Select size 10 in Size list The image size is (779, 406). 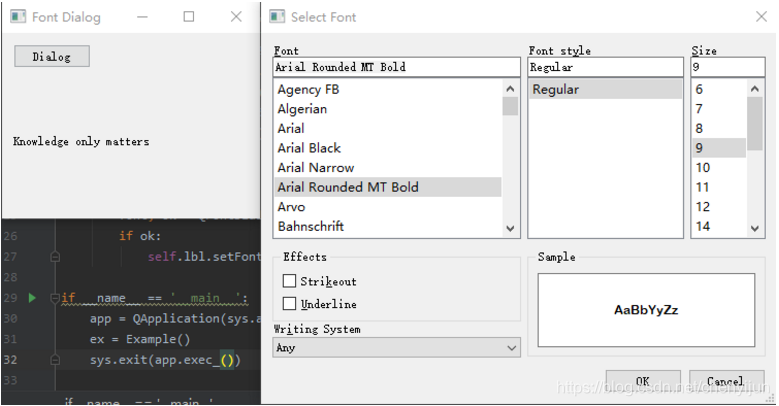719,167
